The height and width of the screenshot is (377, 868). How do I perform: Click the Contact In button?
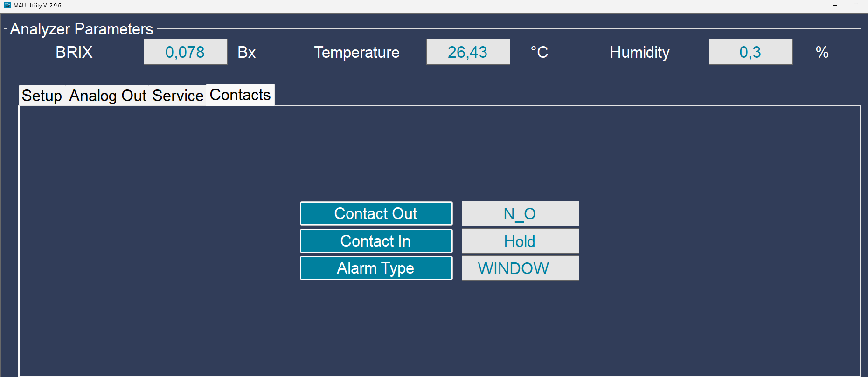pyautogui.click(x=376, y=241)
